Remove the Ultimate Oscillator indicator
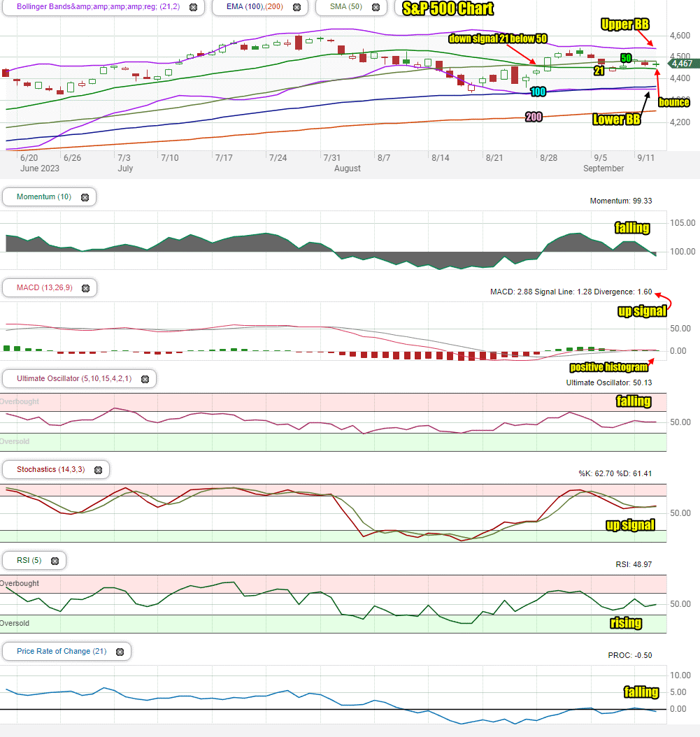700x737 pixels. tap(145, 379)
